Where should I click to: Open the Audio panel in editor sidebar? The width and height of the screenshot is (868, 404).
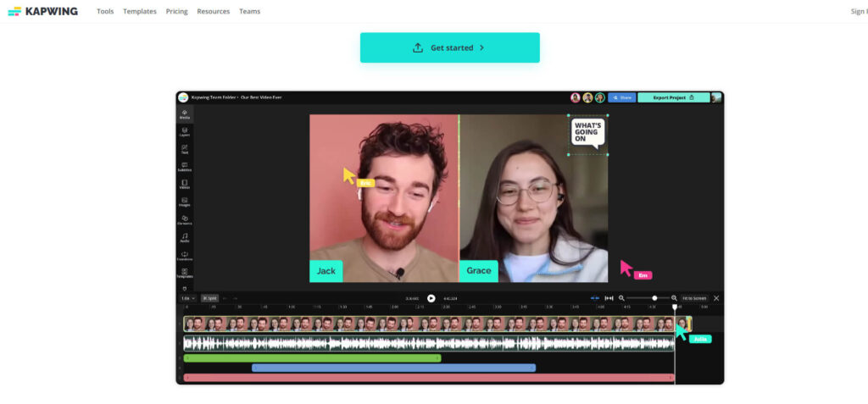(184, 238)
